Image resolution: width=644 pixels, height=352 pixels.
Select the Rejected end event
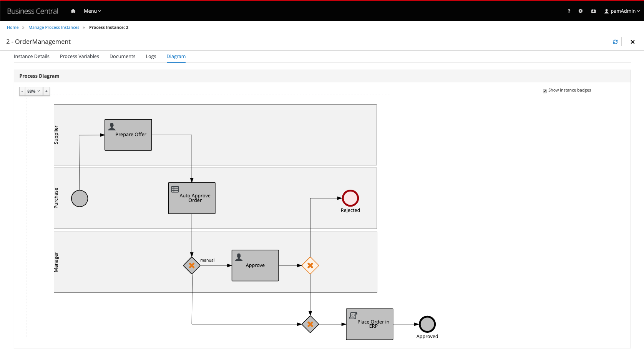click(x=350, y=198)
